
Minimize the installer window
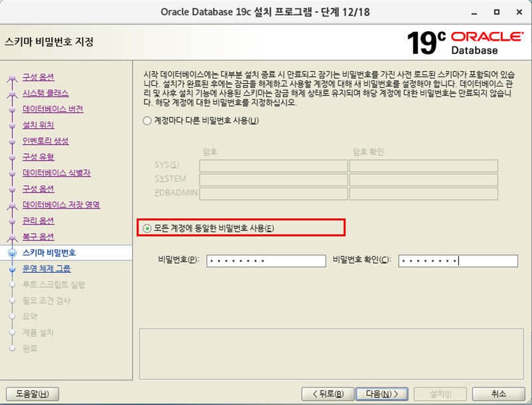[x=474, y=12]
